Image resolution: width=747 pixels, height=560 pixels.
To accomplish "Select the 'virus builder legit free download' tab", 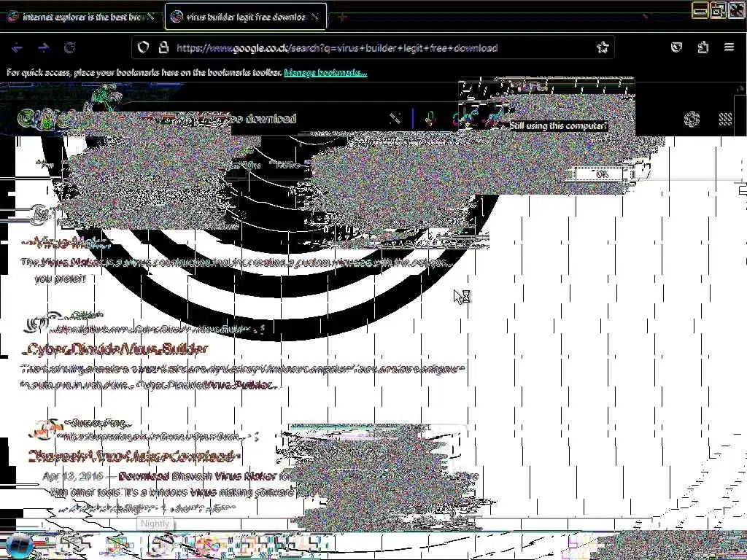I will [246, 17].
